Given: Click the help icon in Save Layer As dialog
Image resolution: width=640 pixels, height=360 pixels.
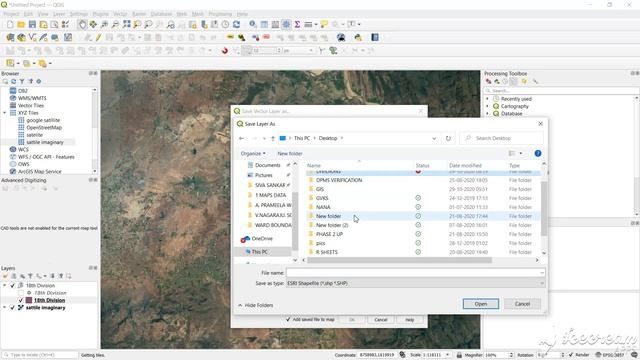Looking at the screenshot, I should [538, 153].
